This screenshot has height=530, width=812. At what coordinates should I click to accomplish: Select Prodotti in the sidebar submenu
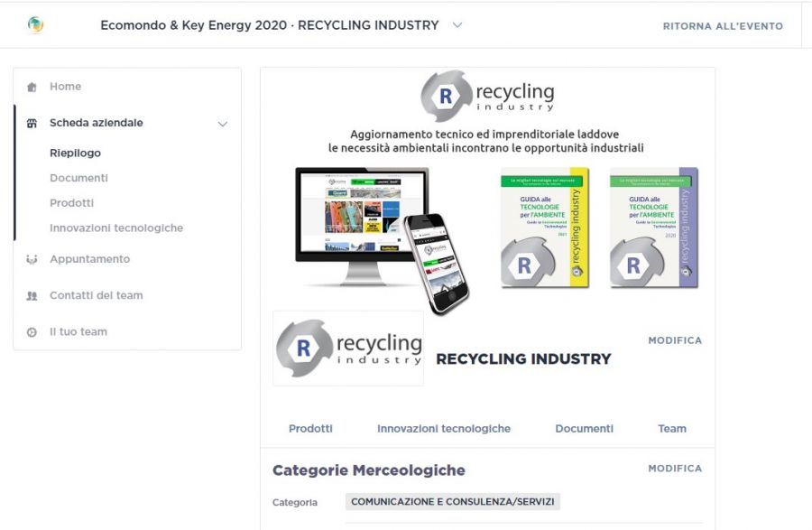(71, 203)
